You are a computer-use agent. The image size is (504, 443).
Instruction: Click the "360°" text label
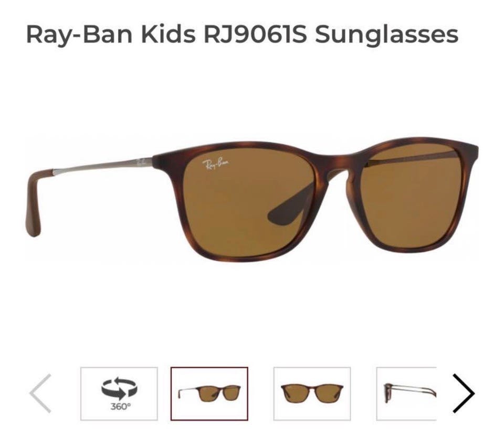tap(121, 407)
